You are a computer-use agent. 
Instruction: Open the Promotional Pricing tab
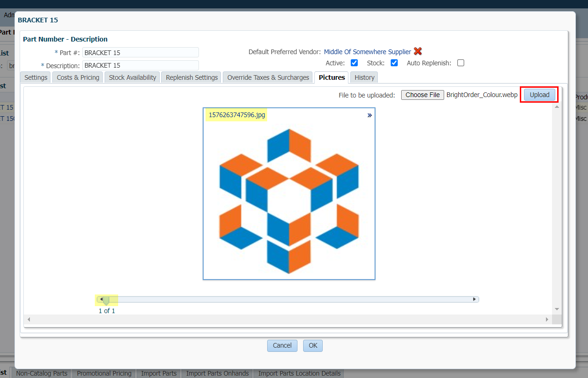[104, 373]
